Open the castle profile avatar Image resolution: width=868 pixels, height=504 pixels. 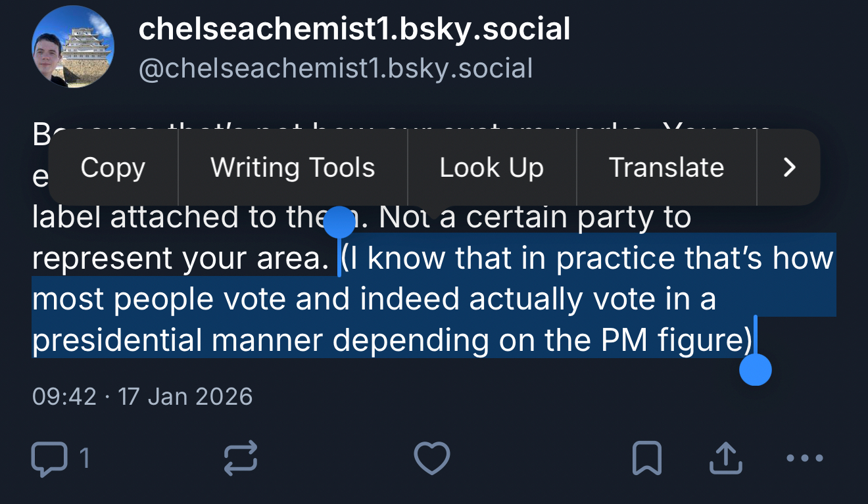pyautogui.click(x=73, y=47)
